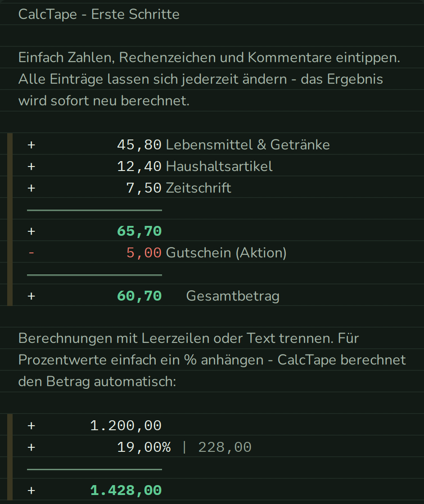Click the computed 228,00 percent amount

(225, 447)
